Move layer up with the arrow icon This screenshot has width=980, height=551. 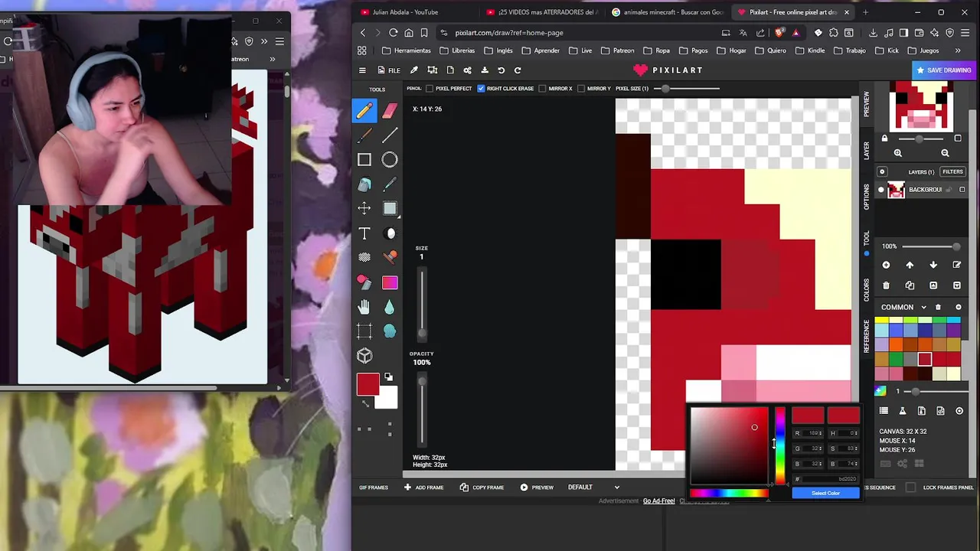click(x=910, y=265)
